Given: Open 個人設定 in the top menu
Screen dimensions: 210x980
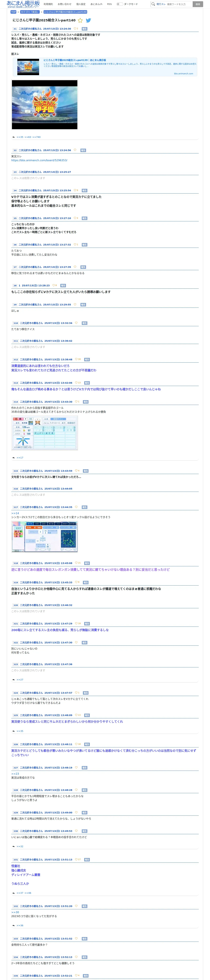Looking at the screenshot, I should coord(81,4).
